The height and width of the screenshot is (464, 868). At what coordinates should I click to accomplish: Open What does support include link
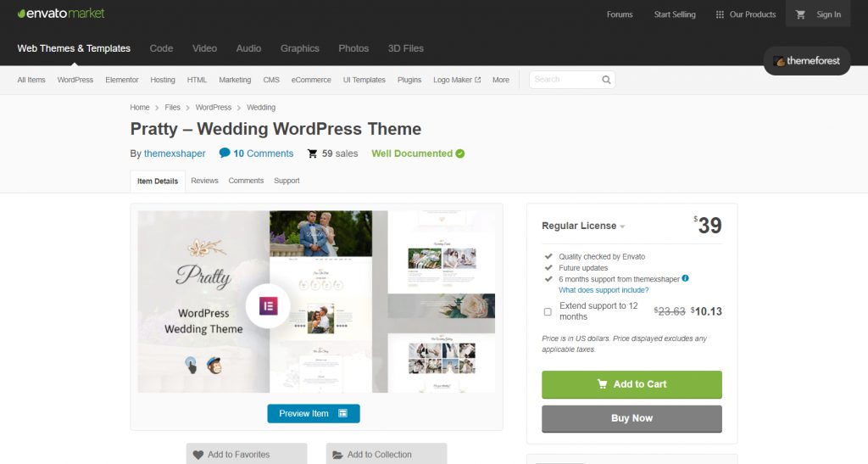pos(604,289)
